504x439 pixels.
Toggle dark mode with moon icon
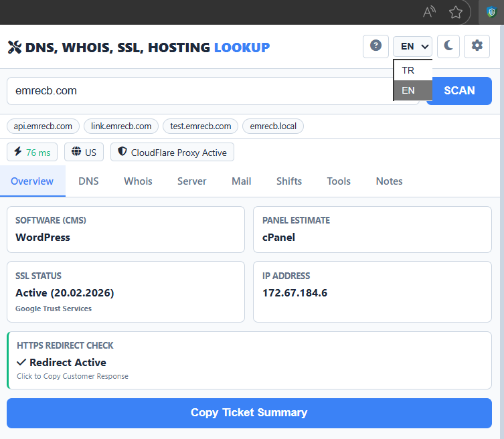pyautogui.click(x=449, y=46)
